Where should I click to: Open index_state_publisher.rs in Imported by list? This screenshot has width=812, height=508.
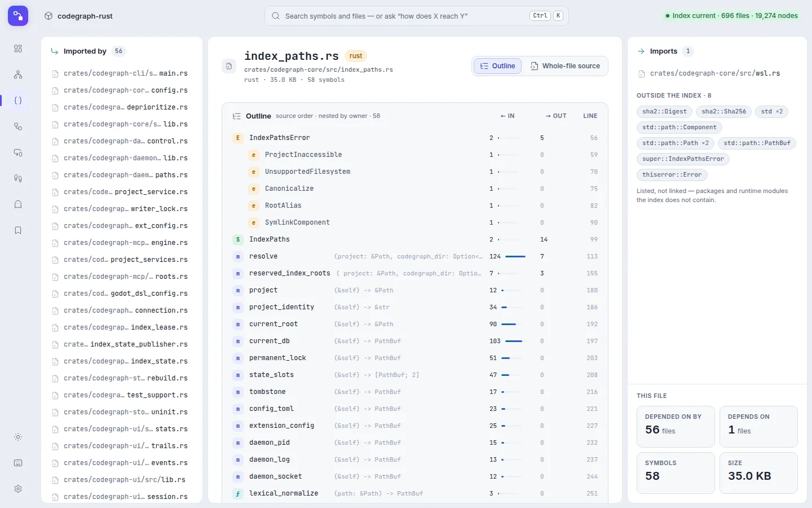pyautogui.click(x=122, y=344)
